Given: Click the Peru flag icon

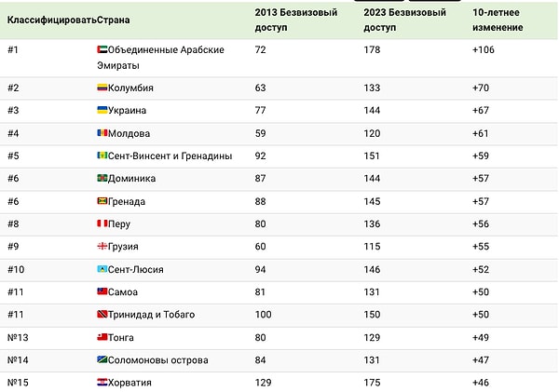Looking at the screenshot, I should (102, 223).
